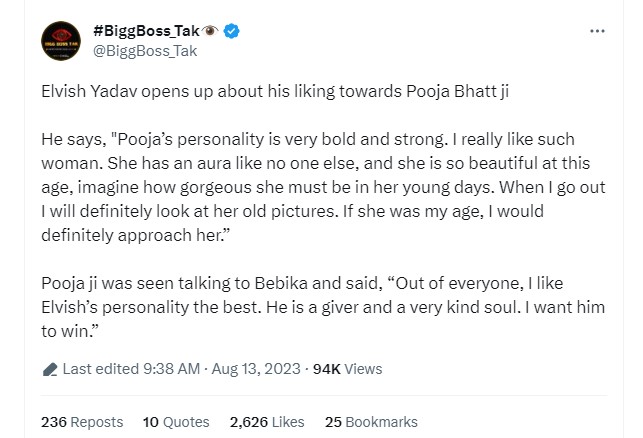Click the @BiggBoss_Tak handle
Viewport: 643px width, 438px height.
pyautogui.click(x=133, y=49)
